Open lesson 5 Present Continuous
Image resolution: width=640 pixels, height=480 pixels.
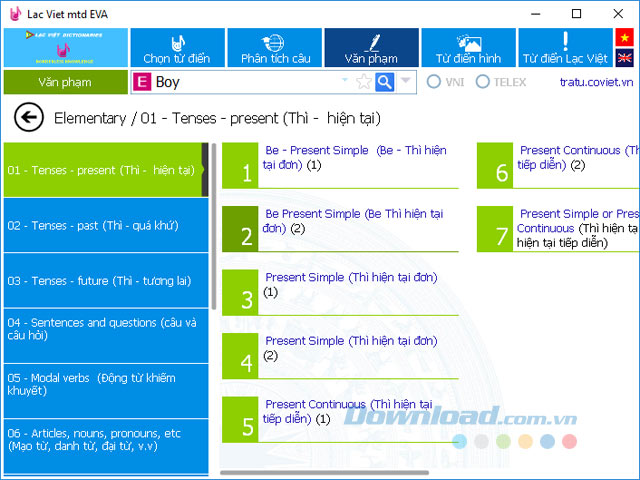coord(340,419)
